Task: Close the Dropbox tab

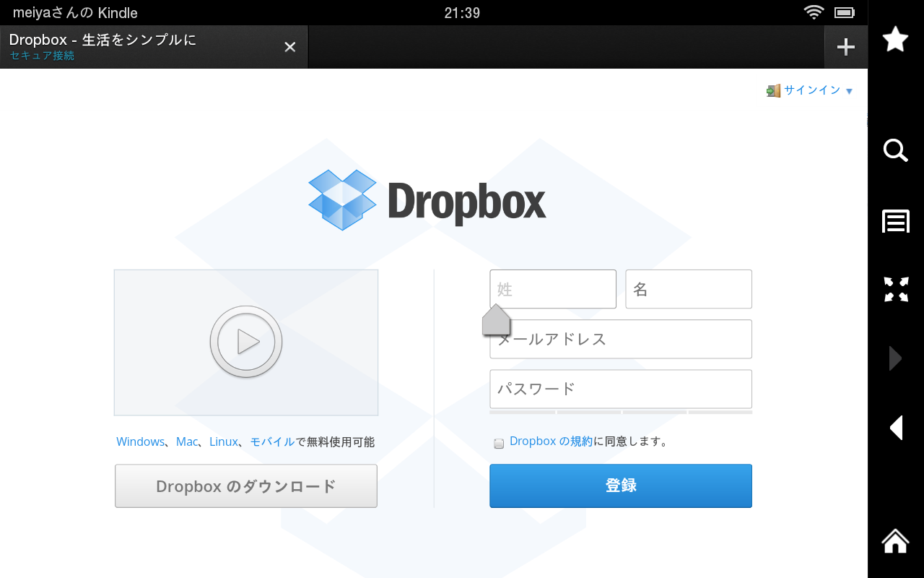Action: [290, 47]
